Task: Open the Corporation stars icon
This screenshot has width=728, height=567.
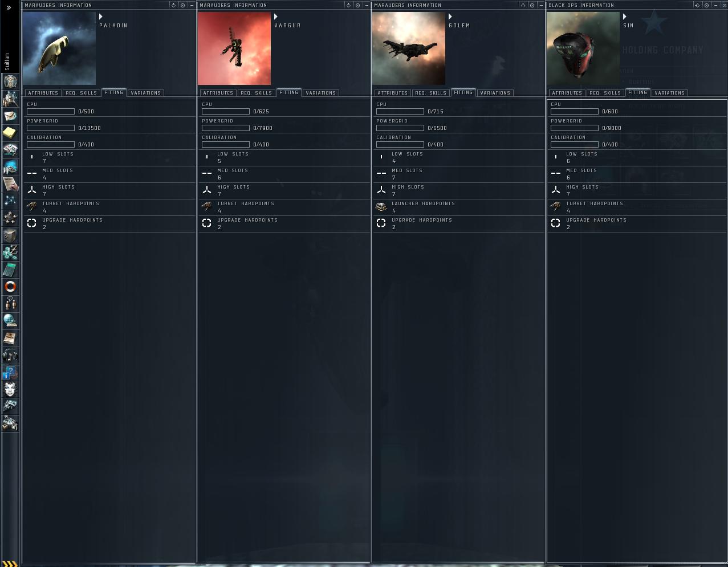Action: pyautogui.click(x=10, y=218)
